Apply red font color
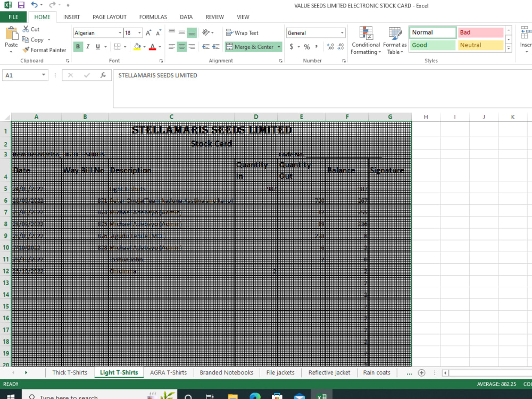The width and height of the screenshot is (532, 399). pyautogui.click(x=152, y=46)
